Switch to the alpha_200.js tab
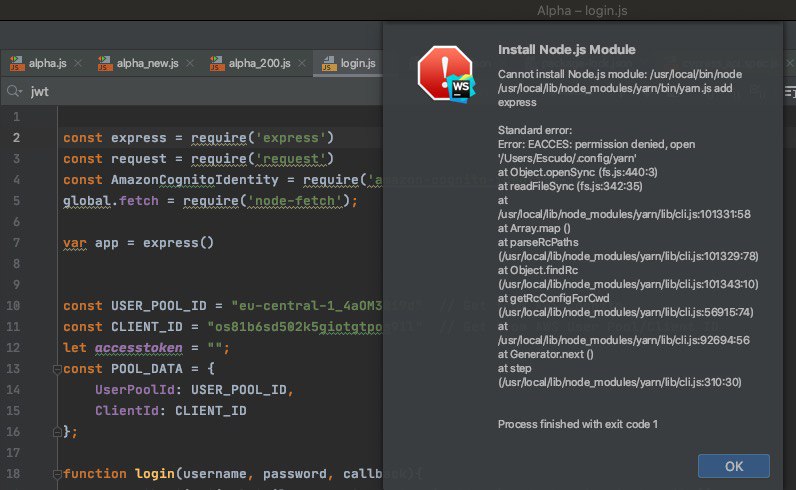 [259, 63]
